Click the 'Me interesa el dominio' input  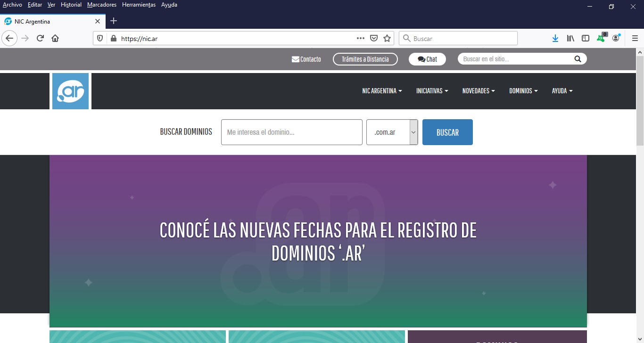[292, 132]
